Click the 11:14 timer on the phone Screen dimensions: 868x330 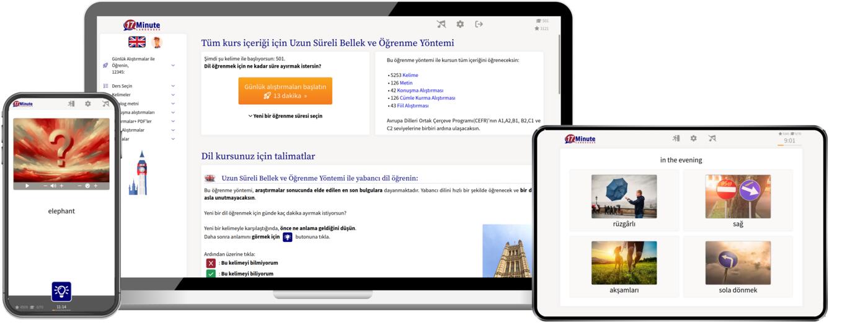(61, 307)
